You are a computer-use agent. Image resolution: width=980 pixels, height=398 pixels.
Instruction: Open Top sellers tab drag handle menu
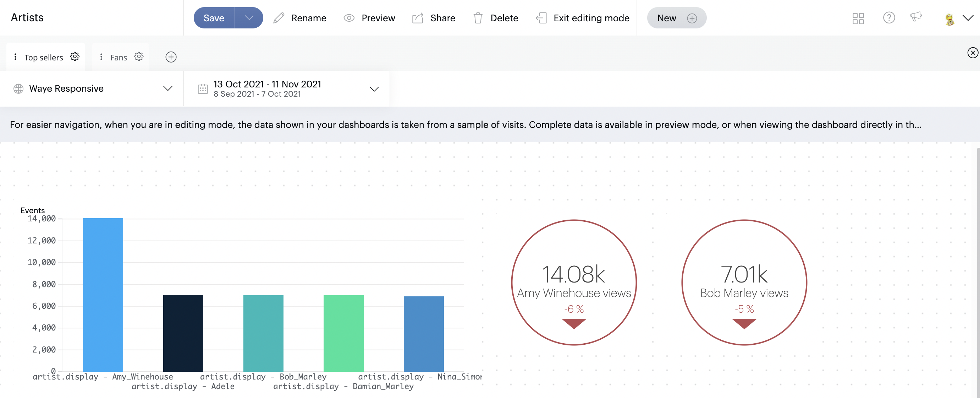[x=15, y=57]
